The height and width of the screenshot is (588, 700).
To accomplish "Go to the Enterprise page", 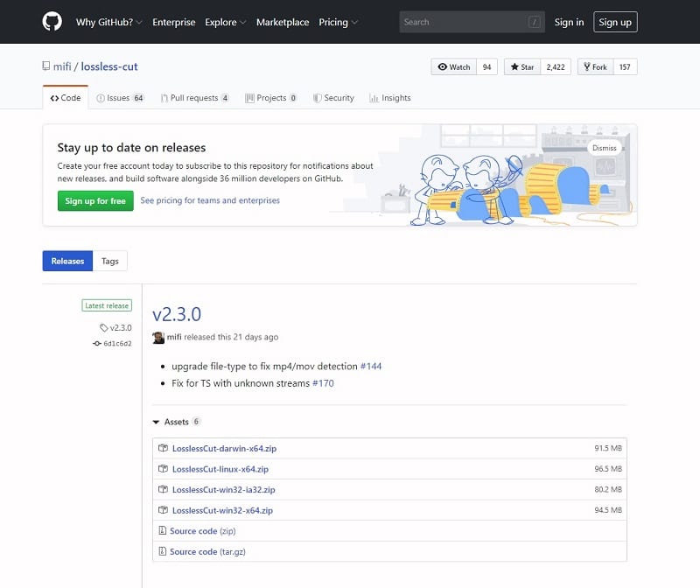I will click(x=173, y=22).
